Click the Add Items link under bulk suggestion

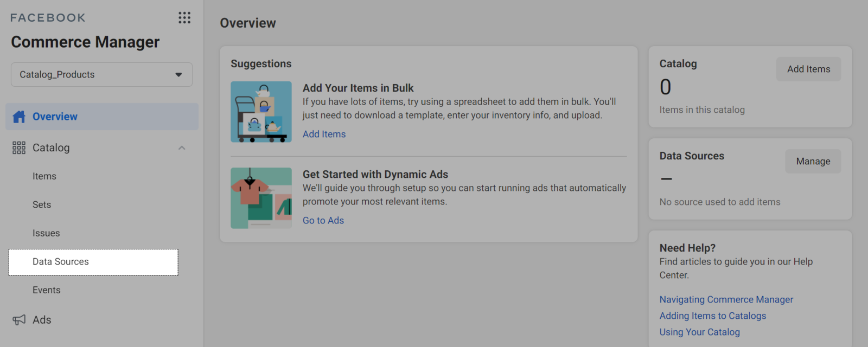(324, 134)
